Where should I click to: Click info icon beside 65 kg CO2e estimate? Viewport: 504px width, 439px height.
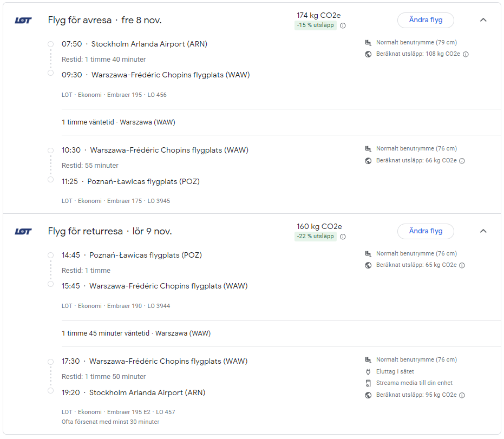tap(462, 265)
